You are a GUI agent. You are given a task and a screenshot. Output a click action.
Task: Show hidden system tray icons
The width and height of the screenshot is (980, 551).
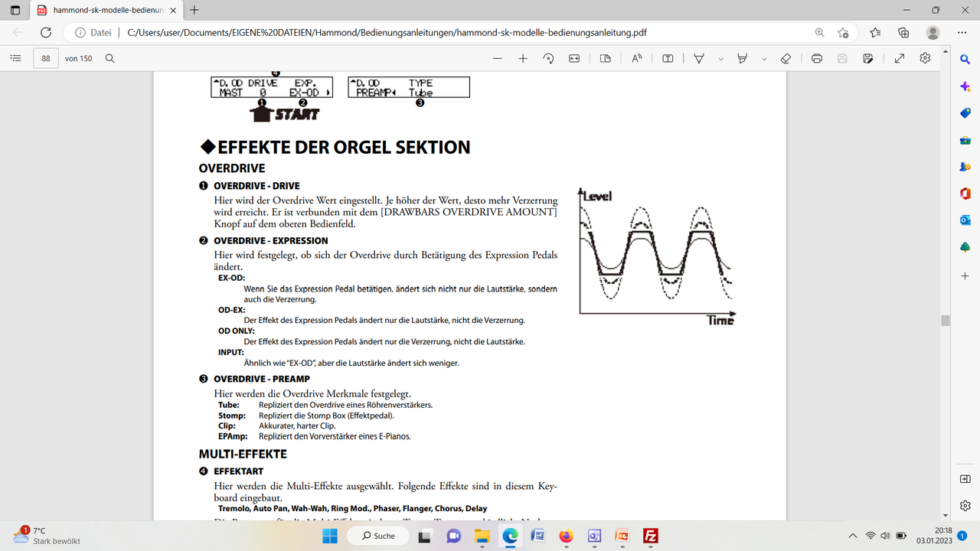[x=853, y=536]
